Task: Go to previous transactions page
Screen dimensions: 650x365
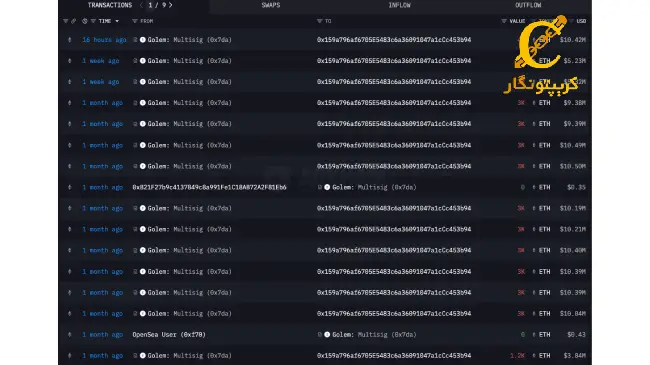Action: coord(141,5)
